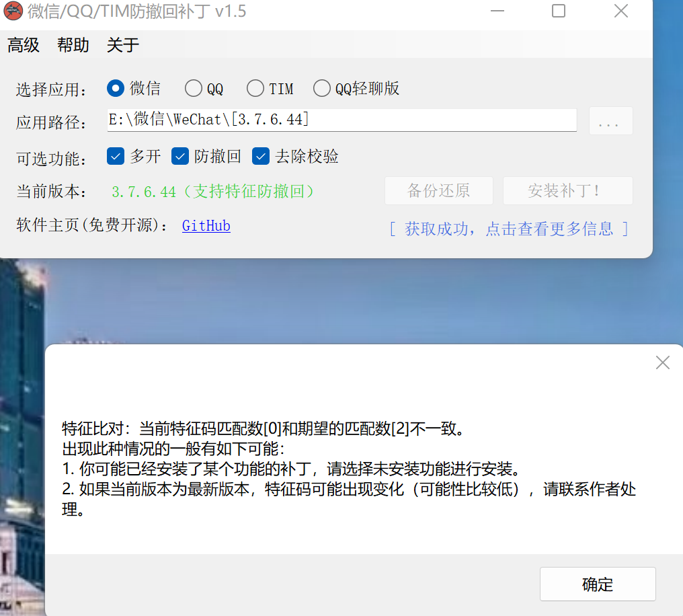This screenshot has height=616, width=683.
Task: Open the 帮助 menu
Action: 73,45
